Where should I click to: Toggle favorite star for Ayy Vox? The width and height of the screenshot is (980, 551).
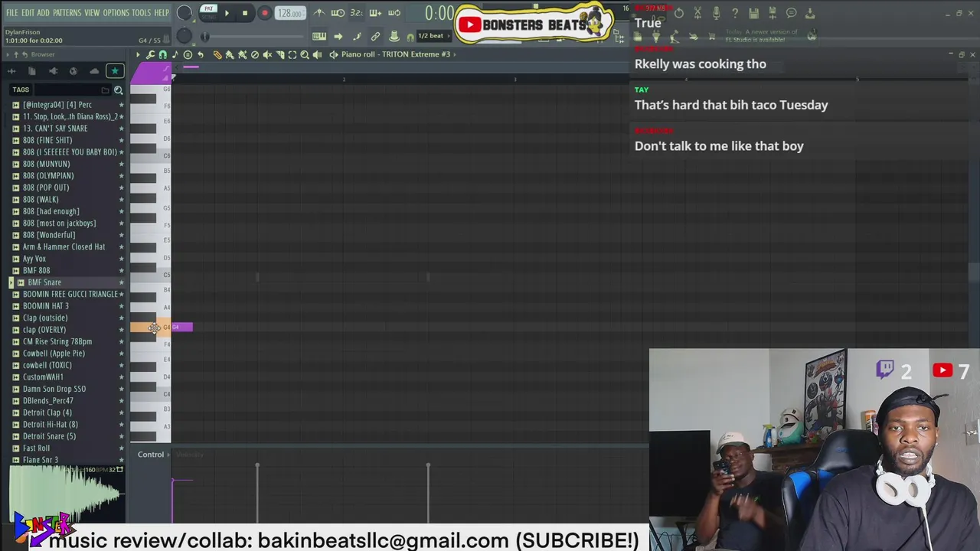(121, 259)
